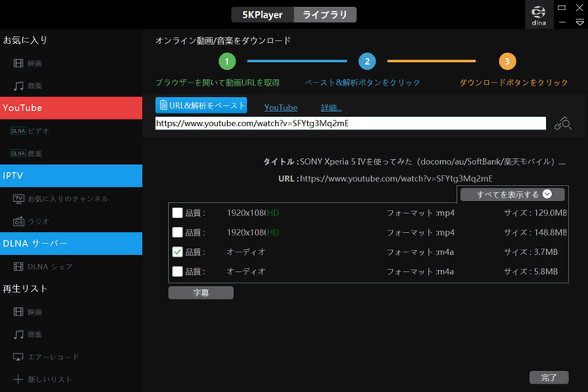Open 映画 under お気に入り

click(x=28, y=63)
